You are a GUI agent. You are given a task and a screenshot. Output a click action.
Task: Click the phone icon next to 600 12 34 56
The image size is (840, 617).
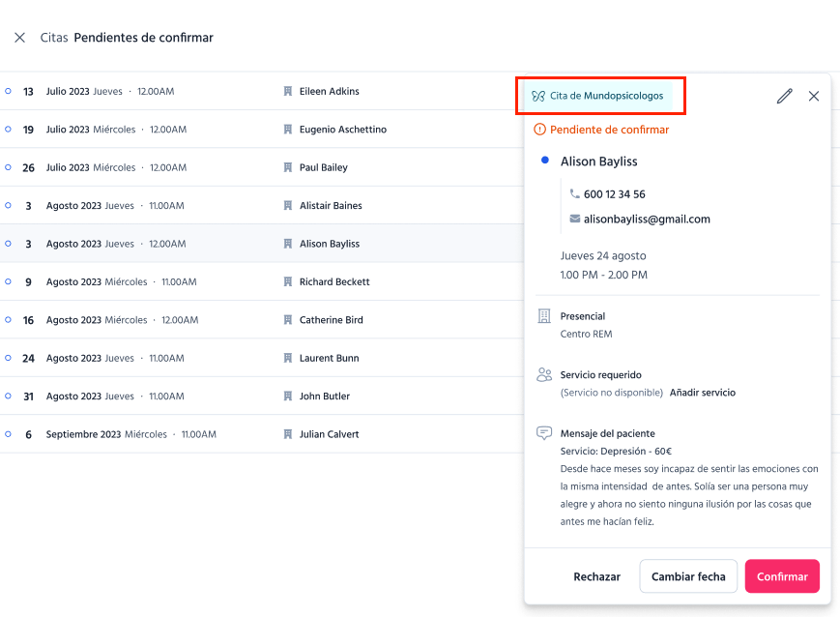pyautogui.click(x=575, y=193)
